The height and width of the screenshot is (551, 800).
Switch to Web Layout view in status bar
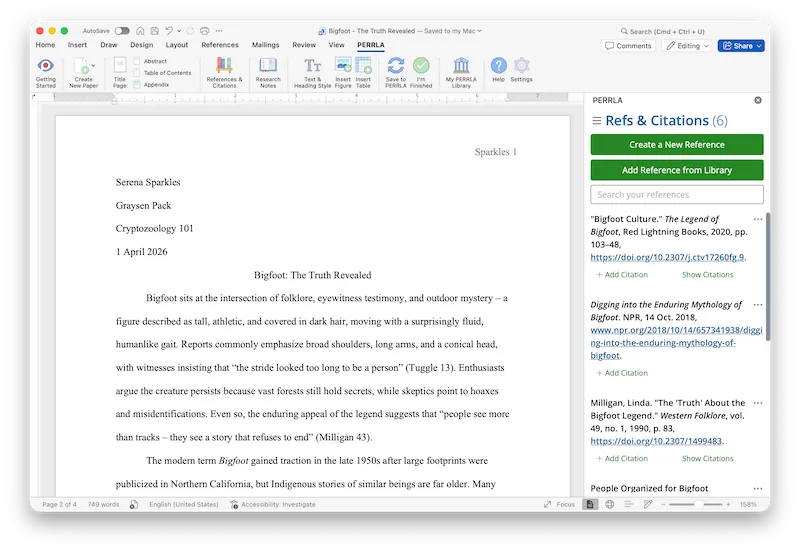click(x=609, y=504)
